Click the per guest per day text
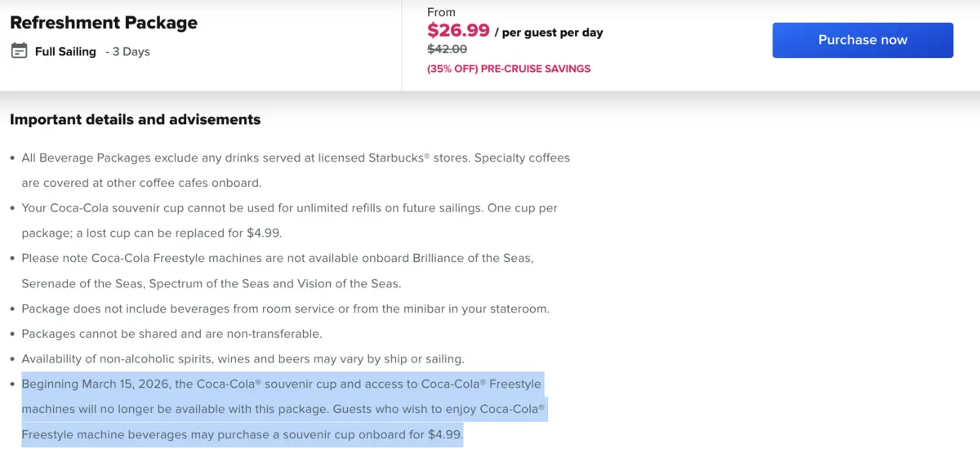 tap(552, 33)
